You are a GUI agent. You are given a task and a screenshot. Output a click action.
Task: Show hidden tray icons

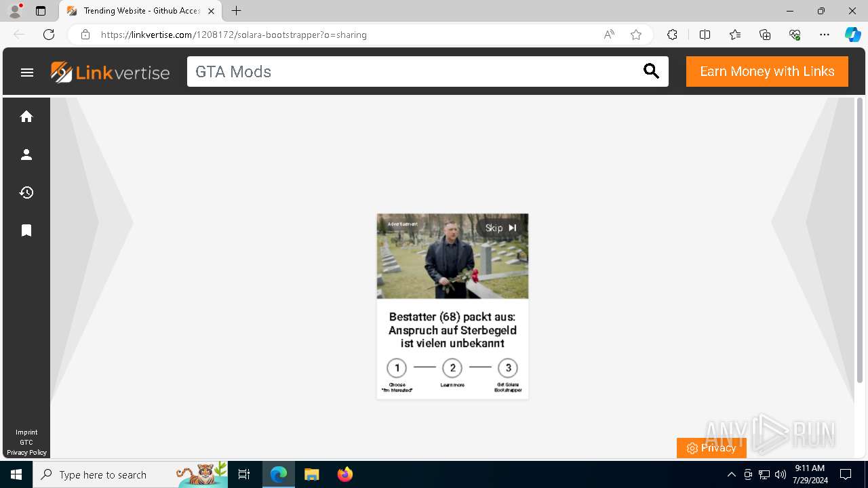(x=731, y=474)
